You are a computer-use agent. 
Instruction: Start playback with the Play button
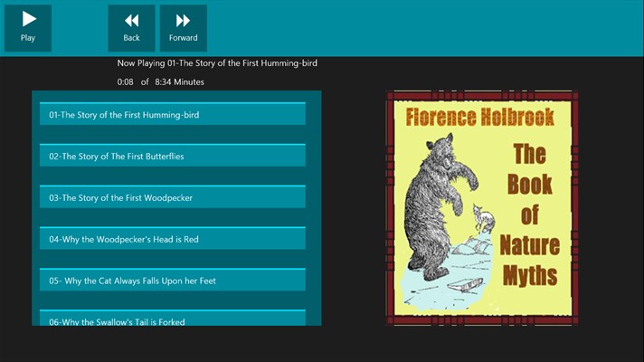point(28,28)
